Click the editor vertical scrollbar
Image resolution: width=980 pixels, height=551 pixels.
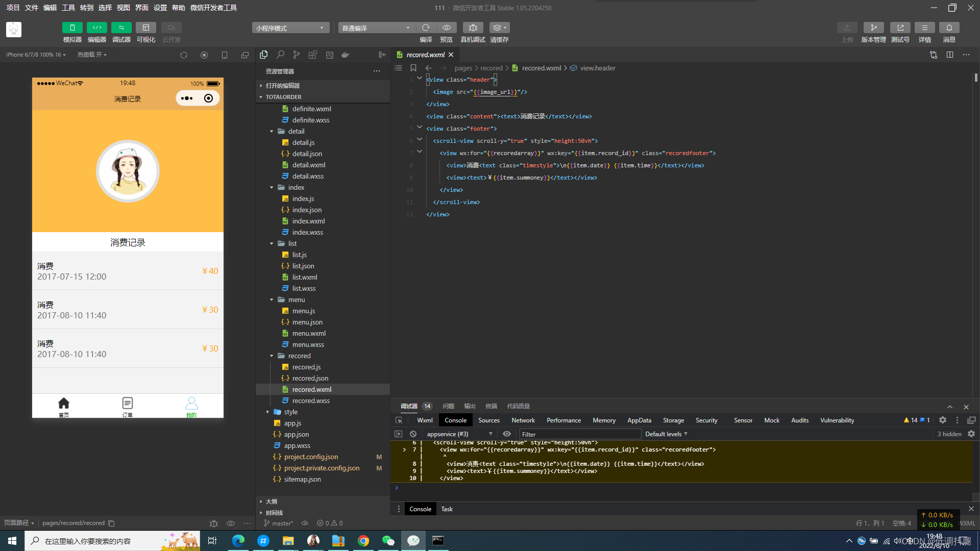click(x=976, y=78)
